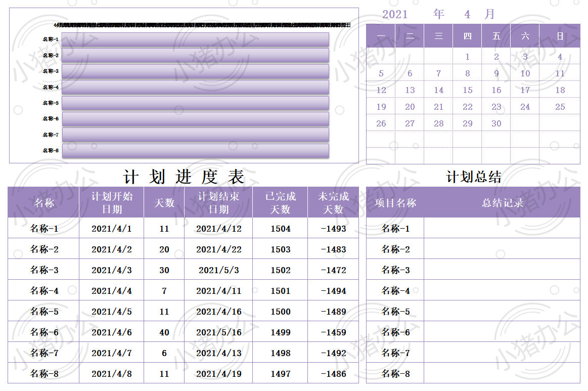Click calendar date 1
This screenshot has width=588, height=391.
pos(467,57)
